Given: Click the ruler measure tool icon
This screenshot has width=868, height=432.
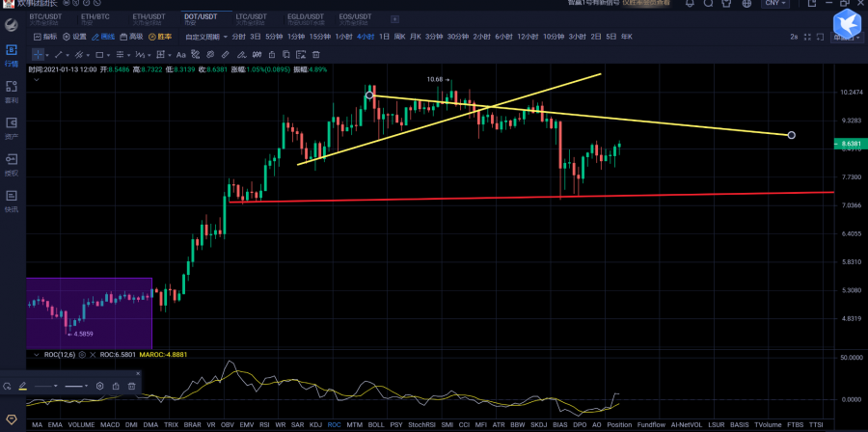Looking at the screenshot, I should click(226, 55).
